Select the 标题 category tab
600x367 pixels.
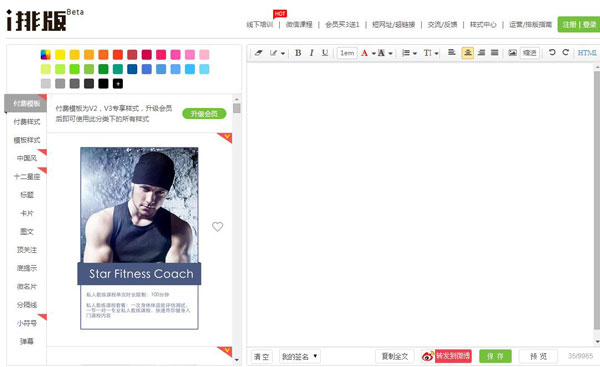coord(27,195)
